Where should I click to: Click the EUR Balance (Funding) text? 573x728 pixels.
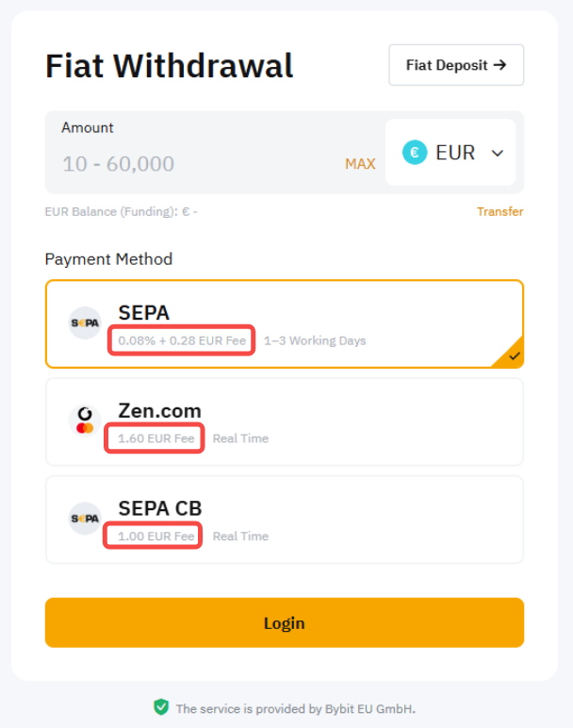point(121,212)
